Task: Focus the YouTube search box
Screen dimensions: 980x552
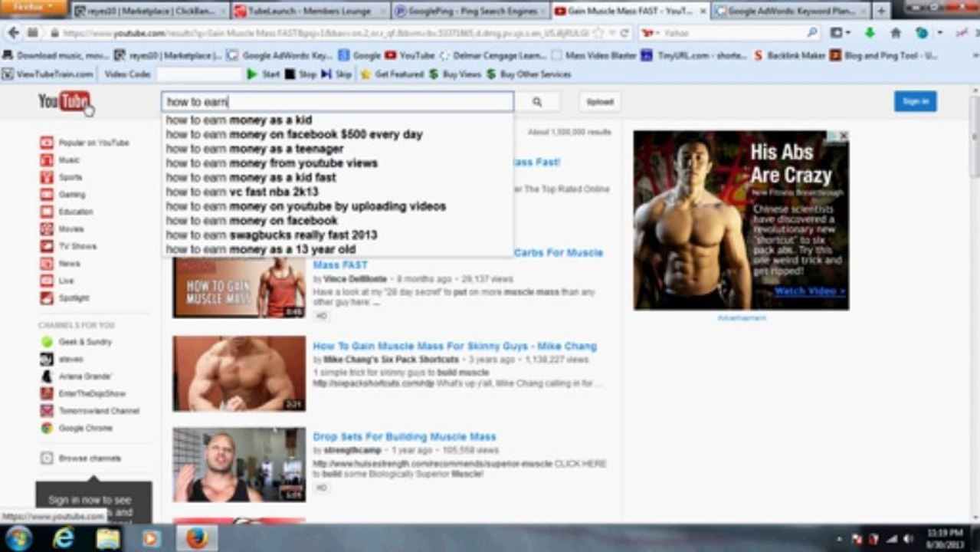Action: (337, 102)
